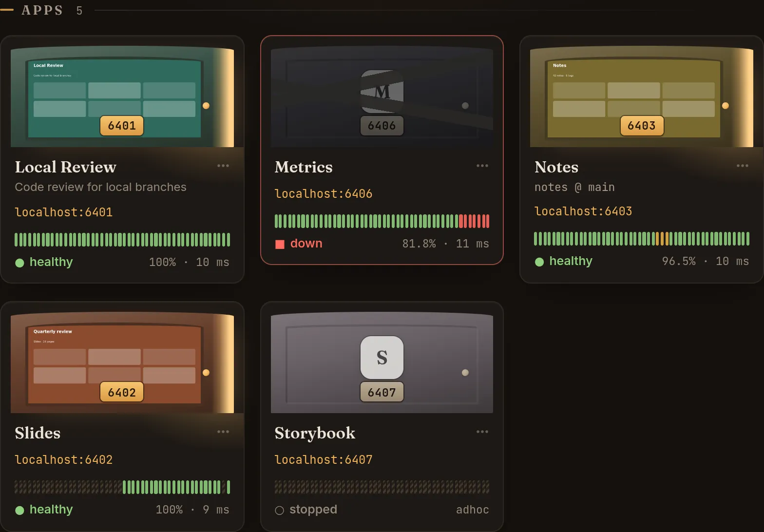Open the Quarterly review Slides thumbnail
764x532 pixels.
(x=122, y=362)
